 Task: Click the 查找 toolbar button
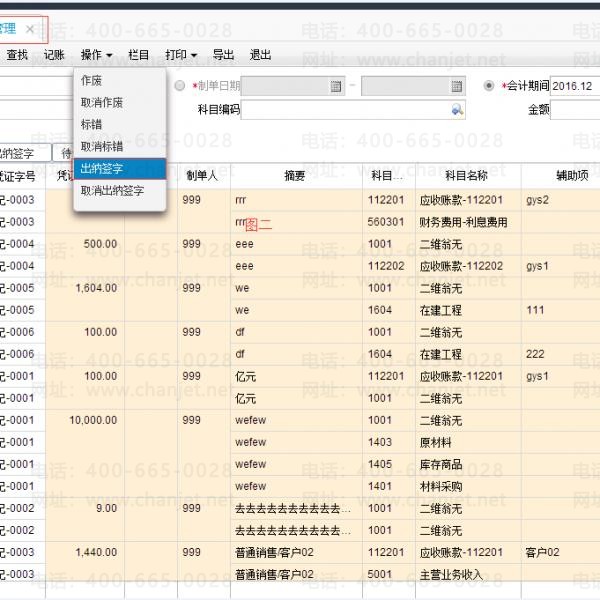(x=17, y=55)
